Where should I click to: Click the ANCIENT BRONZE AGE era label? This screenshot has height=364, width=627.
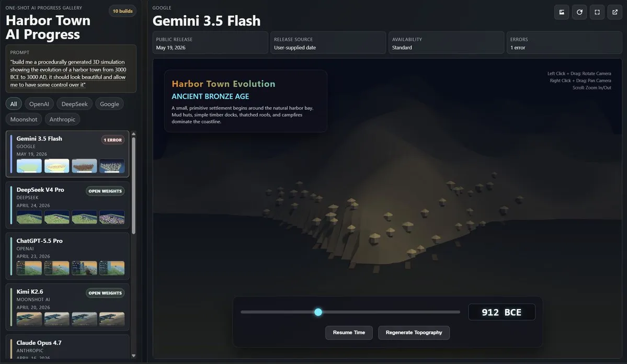click(210, 96)
